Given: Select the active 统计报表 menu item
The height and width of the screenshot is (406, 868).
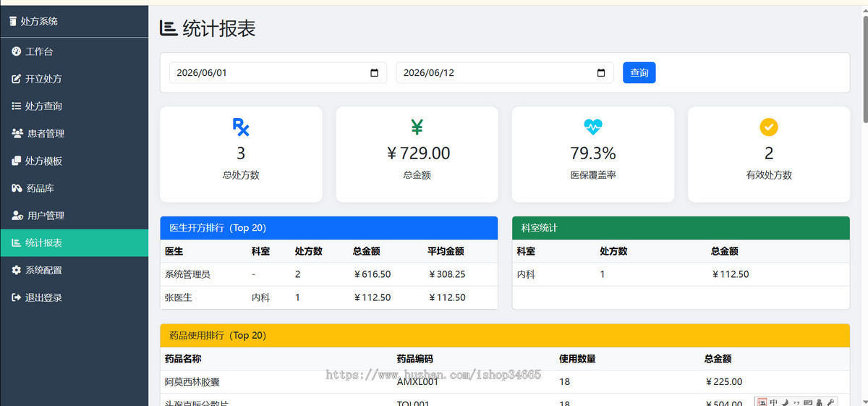Looking at the screenshot, I should click(x=75, y=243).
